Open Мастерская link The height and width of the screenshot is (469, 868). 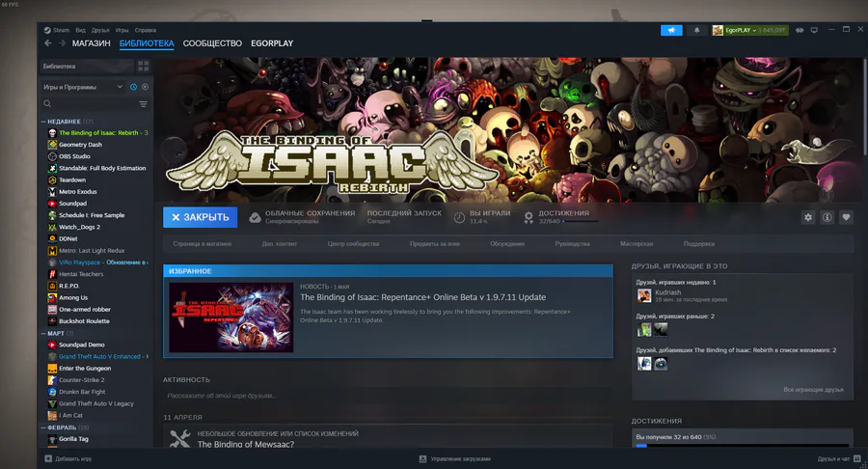(x=637, y=243)
